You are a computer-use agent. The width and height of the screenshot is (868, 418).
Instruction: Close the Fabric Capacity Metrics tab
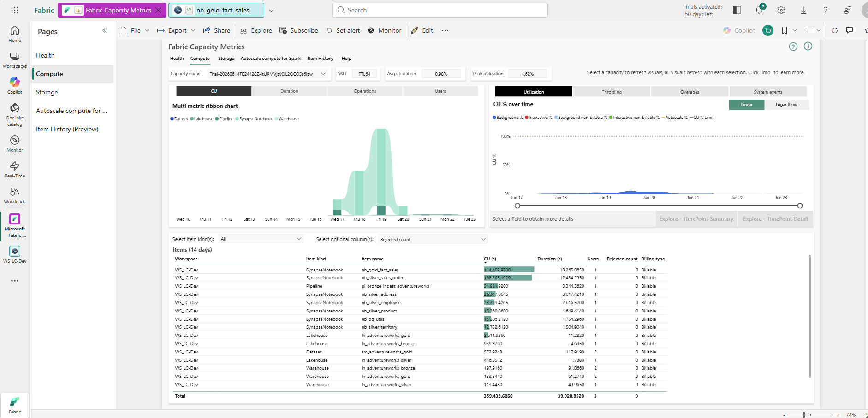coord(159,10)
